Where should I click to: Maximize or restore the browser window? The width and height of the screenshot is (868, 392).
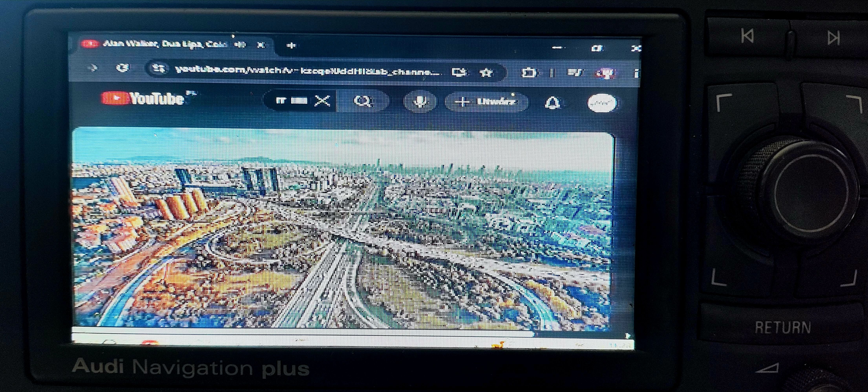(597, 48)
